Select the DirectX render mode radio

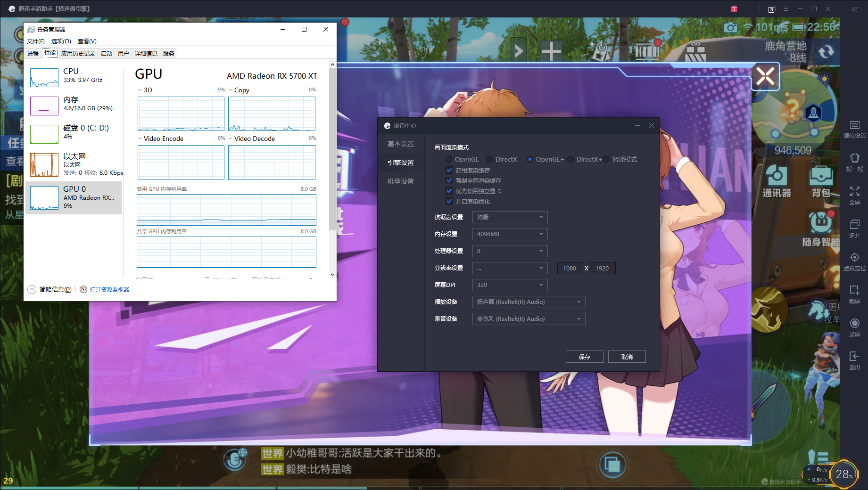489,159
